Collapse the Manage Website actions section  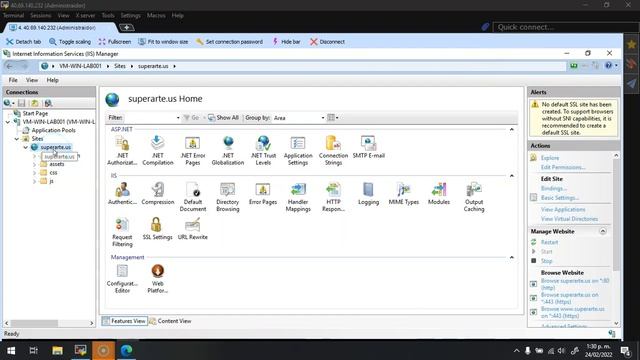[602, 231]
